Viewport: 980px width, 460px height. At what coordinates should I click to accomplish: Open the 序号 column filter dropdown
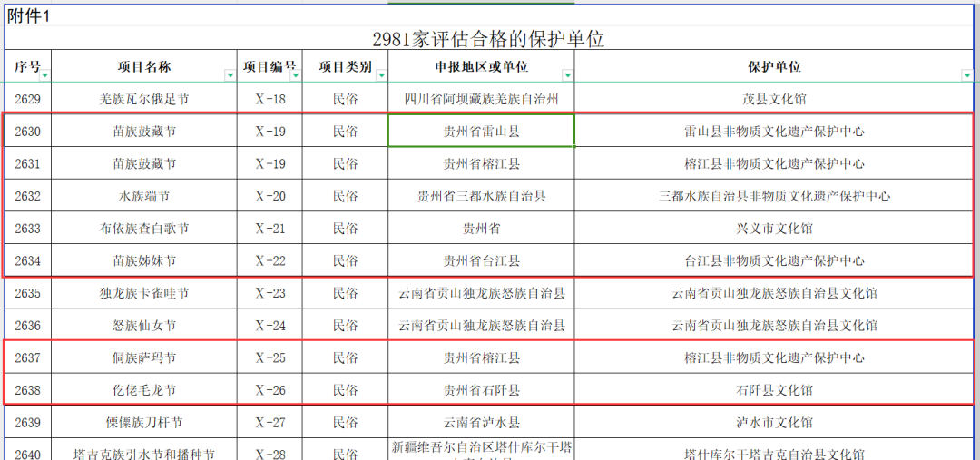(x=44, y=75)
